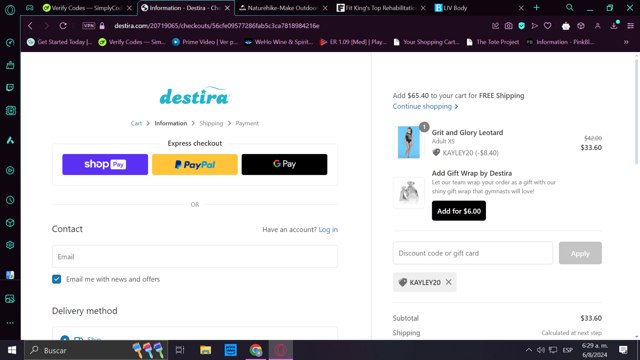Open the ad blocker shield icon
Screen dimensions: 640x360
tap(521, 26)
